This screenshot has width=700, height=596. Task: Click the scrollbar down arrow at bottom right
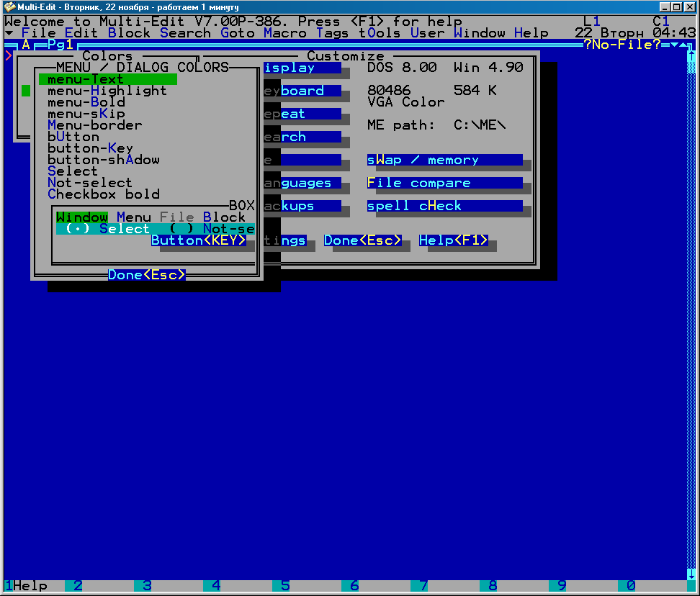[x=691, y=574]
